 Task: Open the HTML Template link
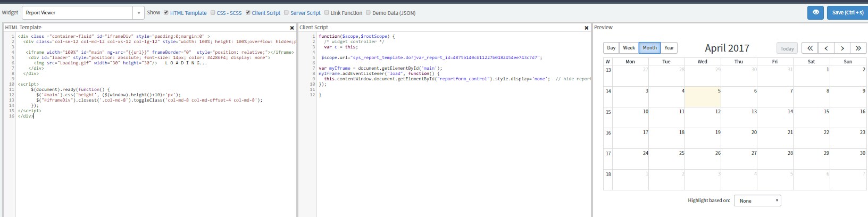coord(188,13)
